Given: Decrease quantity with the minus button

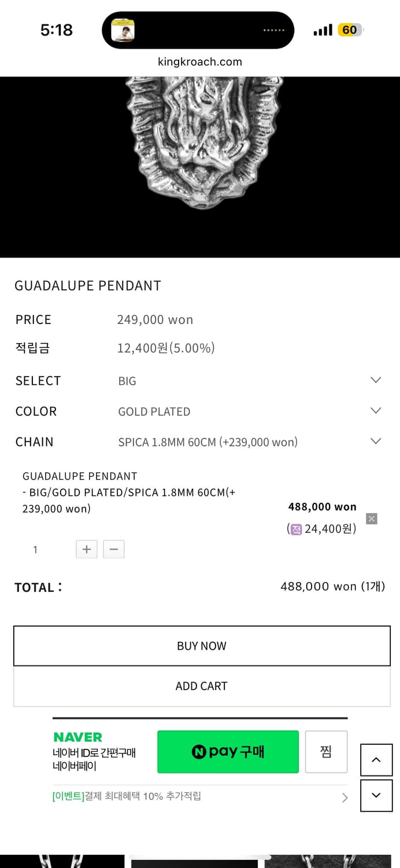Looking at the screenshot, I should (114, 549).
